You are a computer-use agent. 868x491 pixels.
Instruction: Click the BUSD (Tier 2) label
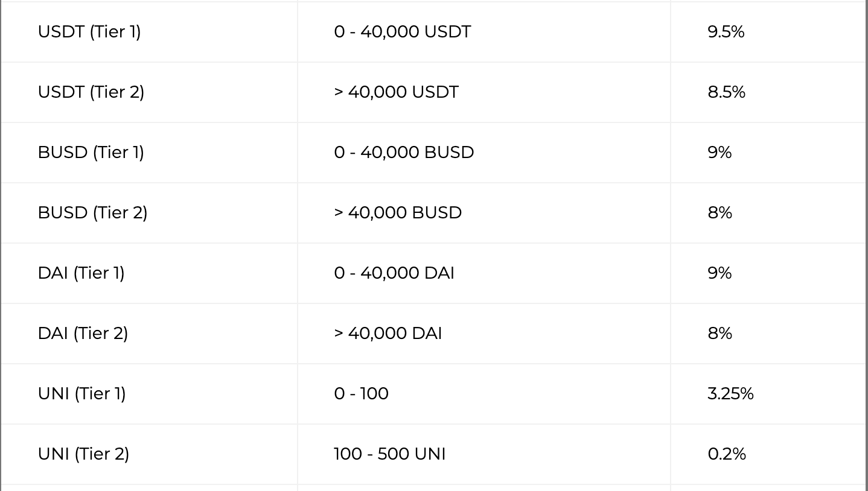point(92,212)
